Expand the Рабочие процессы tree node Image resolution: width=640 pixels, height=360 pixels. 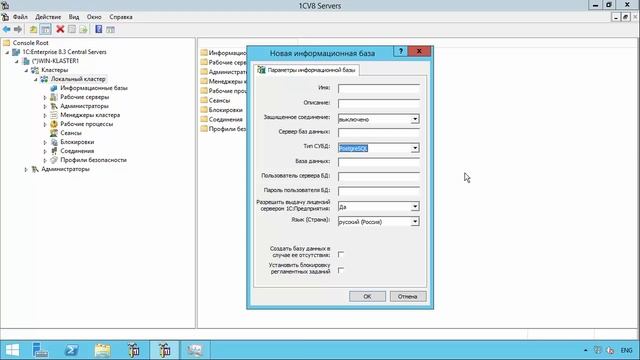click(45, 124)
